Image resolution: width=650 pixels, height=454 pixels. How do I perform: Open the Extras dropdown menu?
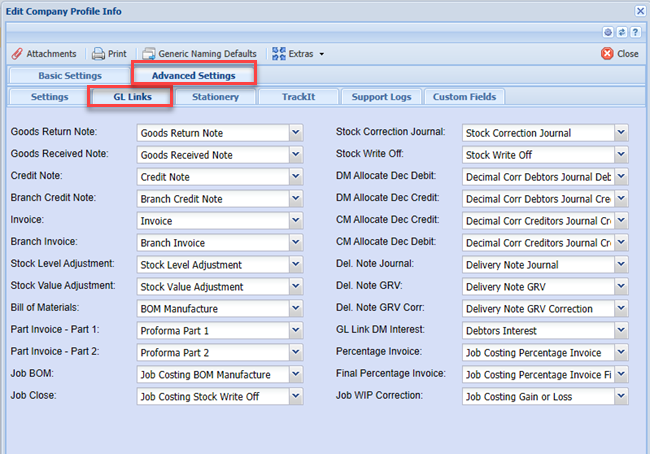(294, 53)
